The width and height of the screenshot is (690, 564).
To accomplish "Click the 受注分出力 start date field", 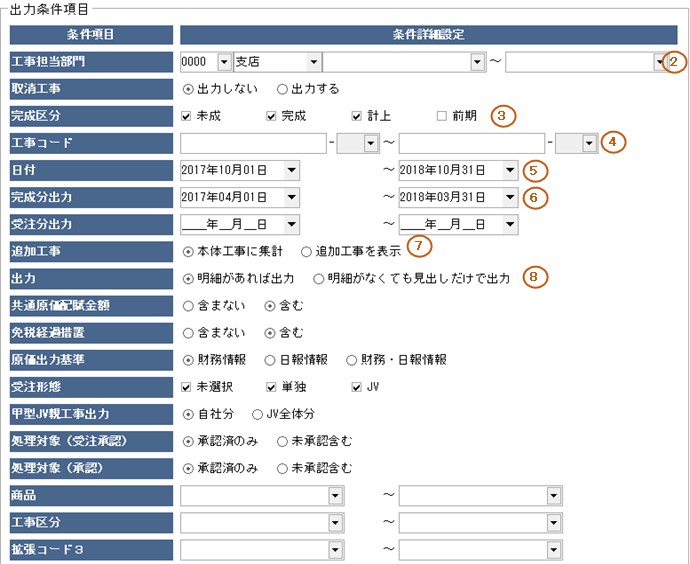I will click(232, 224).
